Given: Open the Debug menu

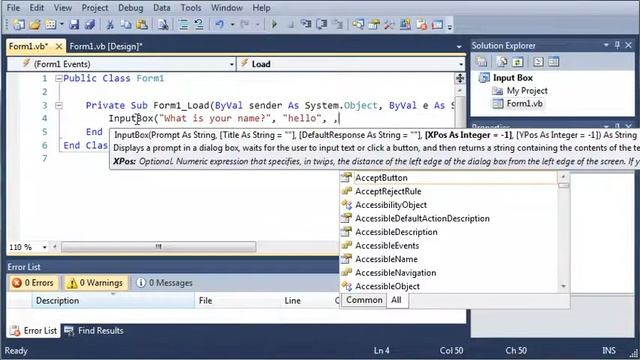Looking at the screenshot, I should [131, 8].
